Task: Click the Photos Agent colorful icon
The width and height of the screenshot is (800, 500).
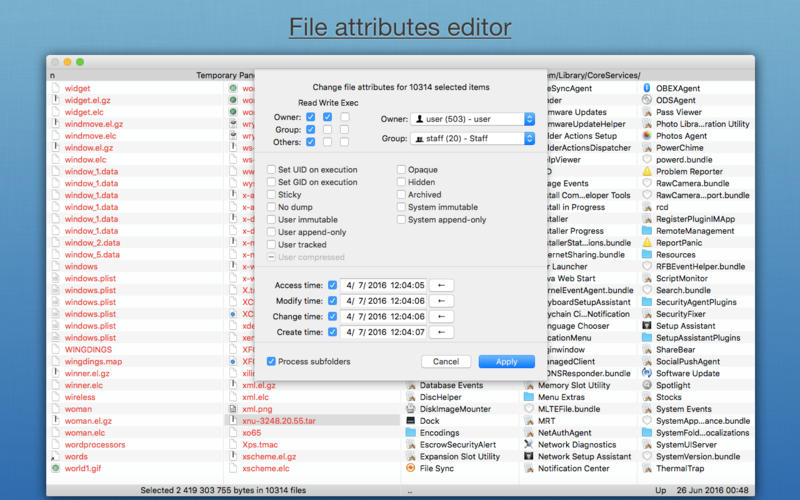Action: [647, 136]
